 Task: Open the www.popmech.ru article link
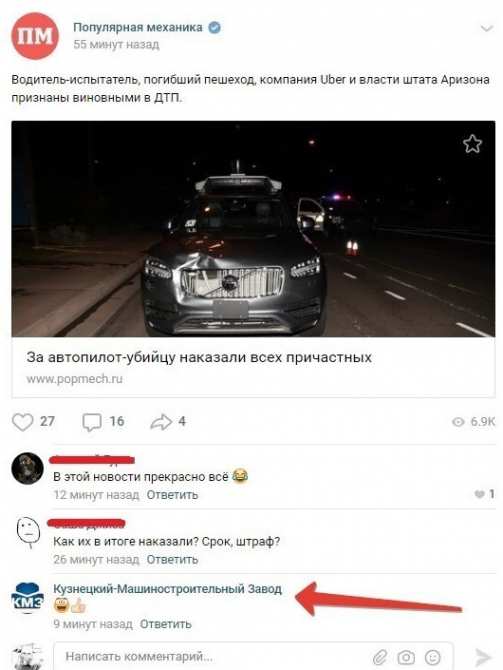pos(74,379)
